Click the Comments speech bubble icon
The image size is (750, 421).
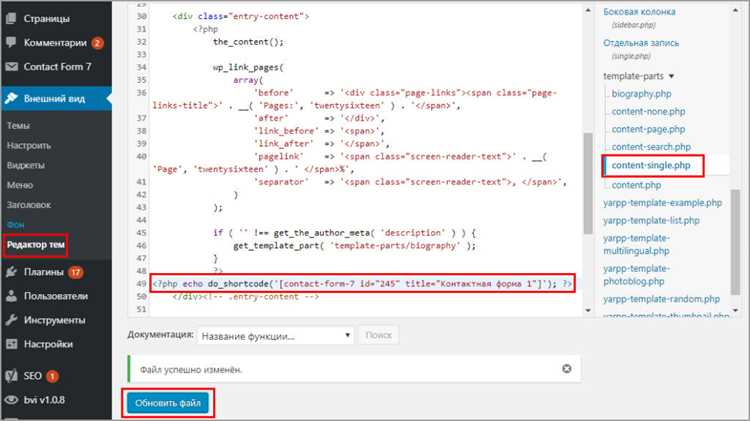coord(11,43)
